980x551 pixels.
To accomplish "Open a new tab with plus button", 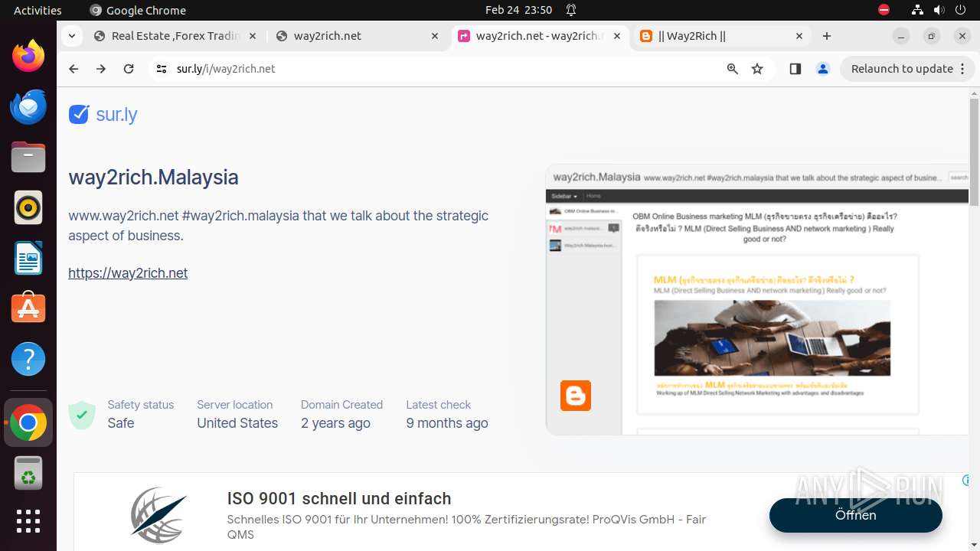I will [x=827, y=36].
